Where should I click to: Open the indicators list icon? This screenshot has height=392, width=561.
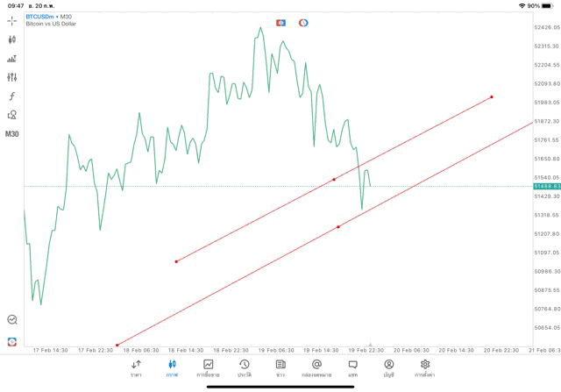12,59
